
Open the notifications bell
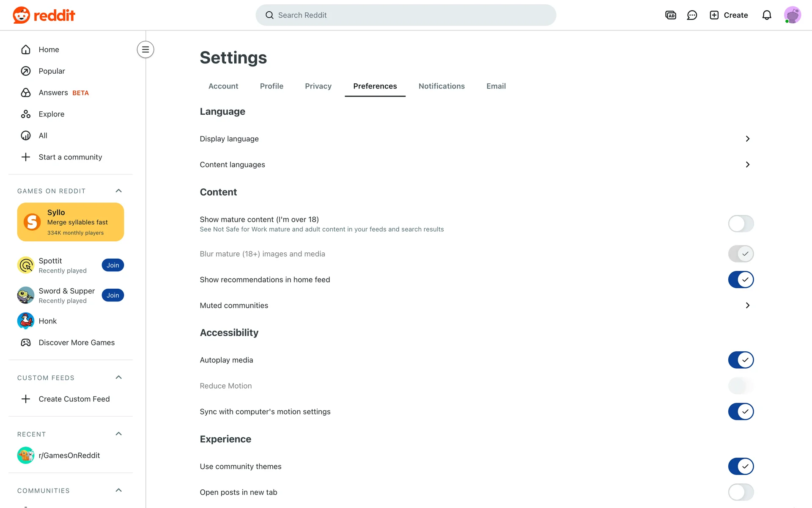coord(766,15)
